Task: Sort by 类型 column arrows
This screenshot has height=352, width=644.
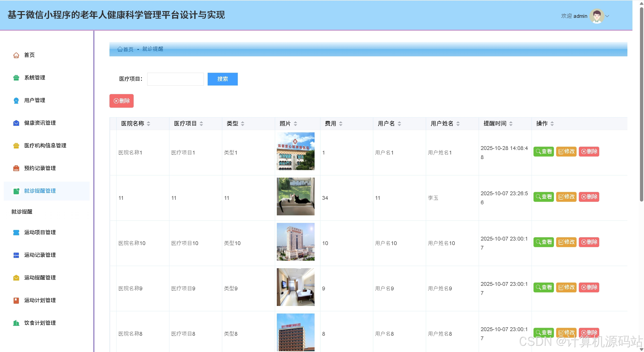Action: coord(243,124)
